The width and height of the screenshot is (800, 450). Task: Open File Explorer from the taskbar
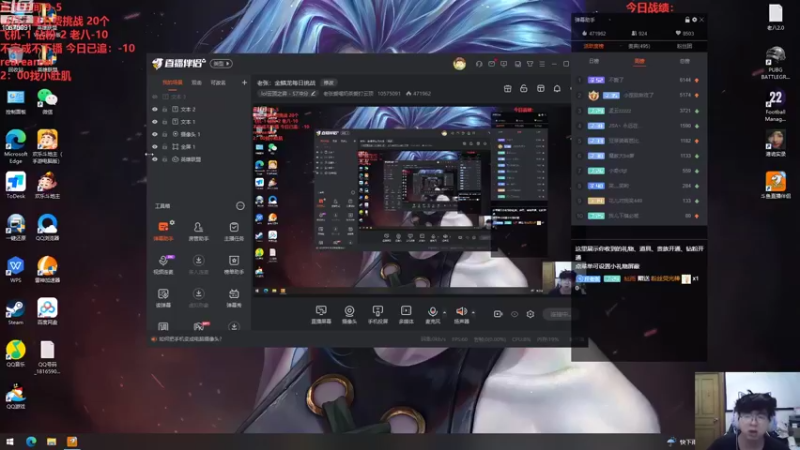coord(52,442)
